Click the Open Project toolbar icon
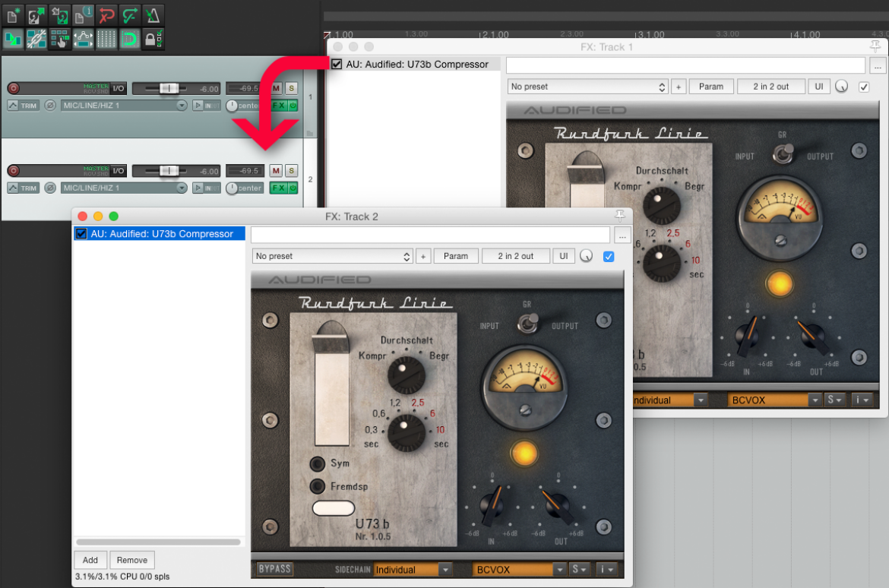 pos(36,15)
